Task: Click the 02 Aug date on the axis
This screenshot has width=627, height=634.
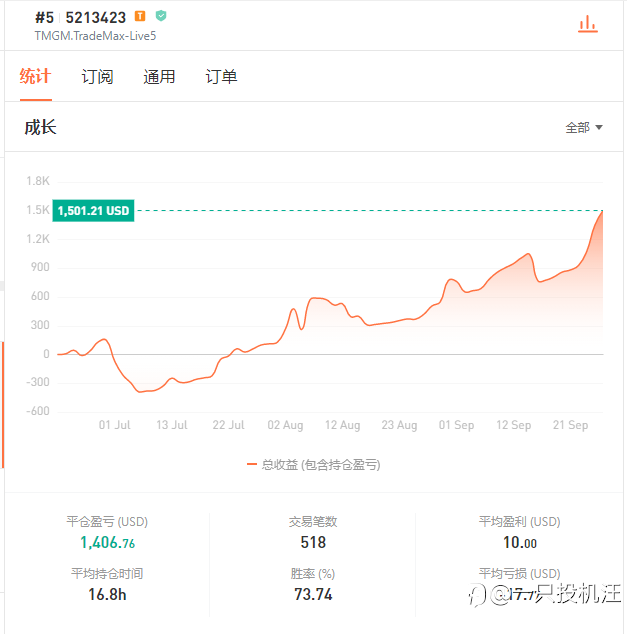Action: 285,425
